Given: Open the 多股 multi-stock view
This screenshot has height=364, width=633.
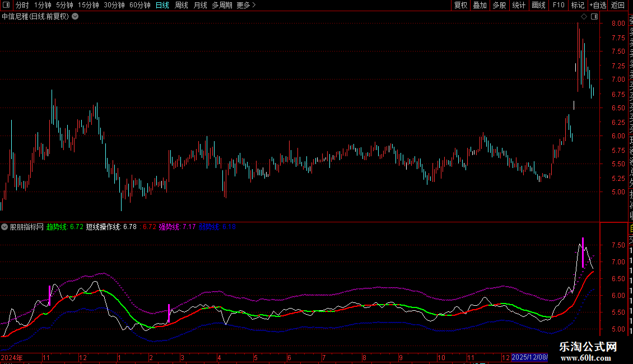Looking at the screenshot, I should pos(499,5).
